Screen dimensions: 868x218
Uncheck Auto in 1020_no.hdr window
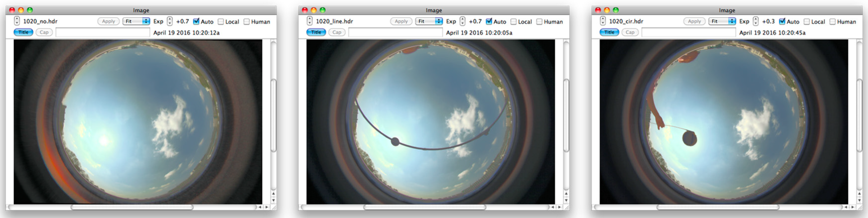[x=196, y=22]
